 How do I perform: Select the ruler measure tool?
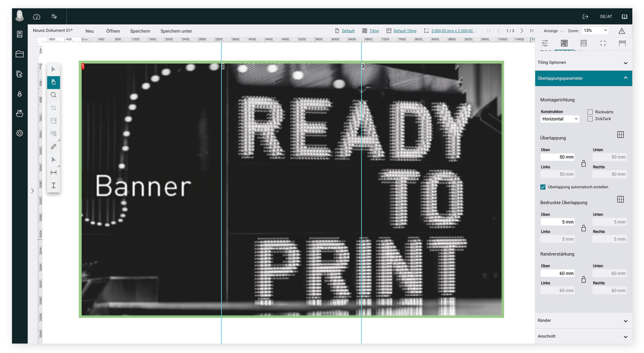tap(53, 146)
